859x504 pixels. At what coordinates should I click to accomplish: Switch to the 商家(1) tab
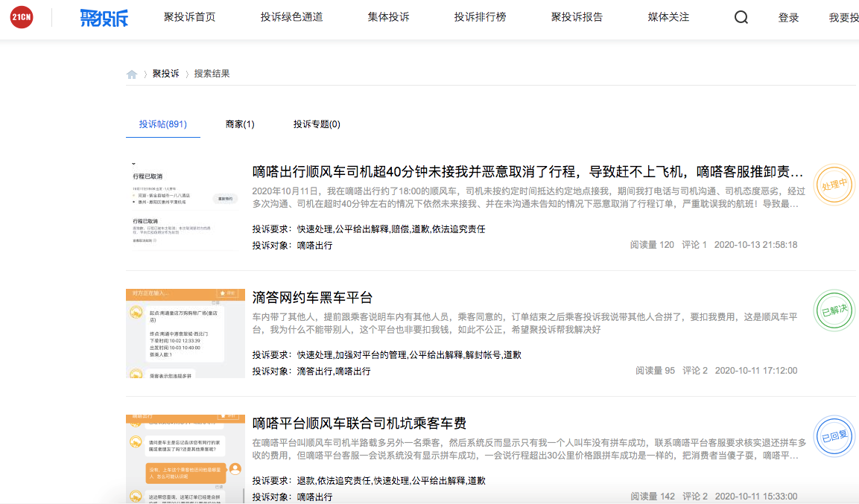point(240,124)
